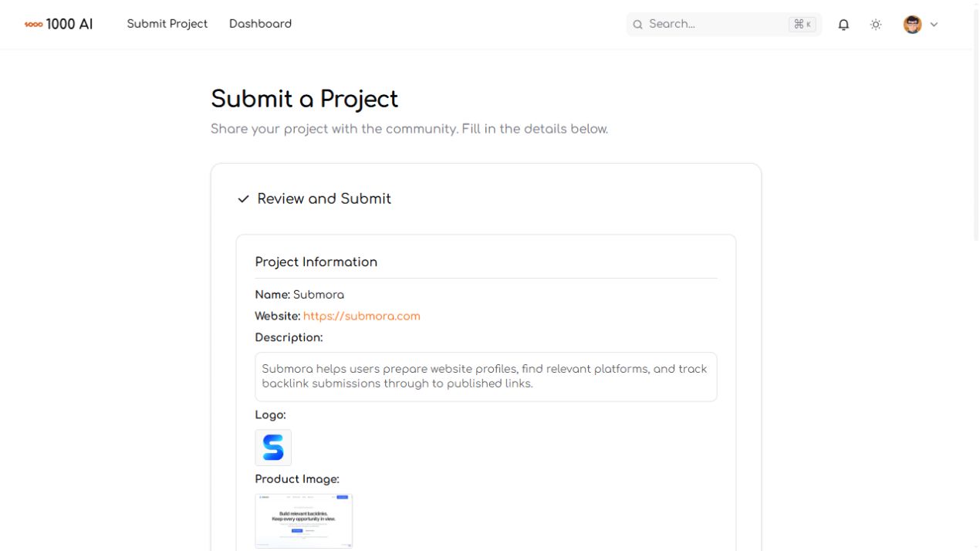This screenshot has width=980, height=551.
Task: Click the Submit a Project title
Action: tap(305, 99)
